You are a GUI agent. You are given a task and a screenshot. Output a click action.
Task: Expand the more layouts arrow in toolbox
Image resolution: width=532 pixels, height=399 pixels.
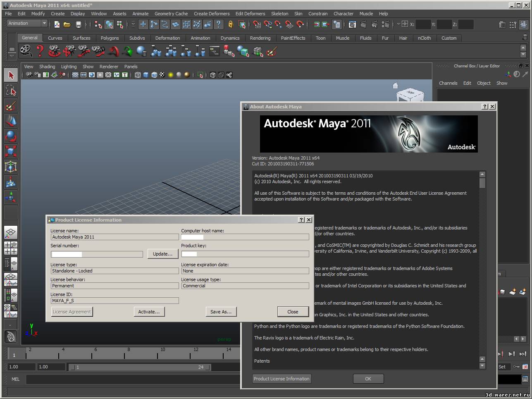(x=11, y=325)
